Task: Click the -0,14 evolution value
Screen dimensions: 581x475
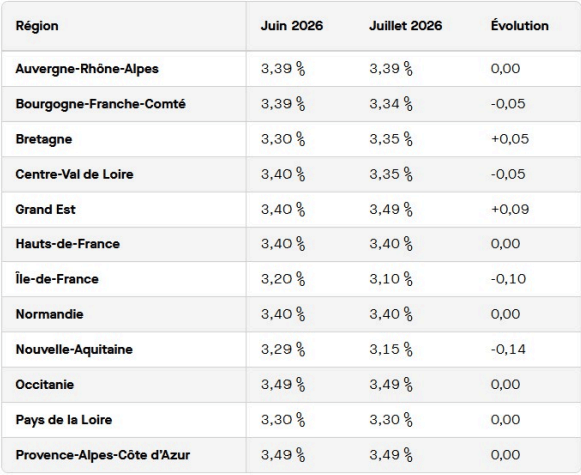Action: click(508, 349)
